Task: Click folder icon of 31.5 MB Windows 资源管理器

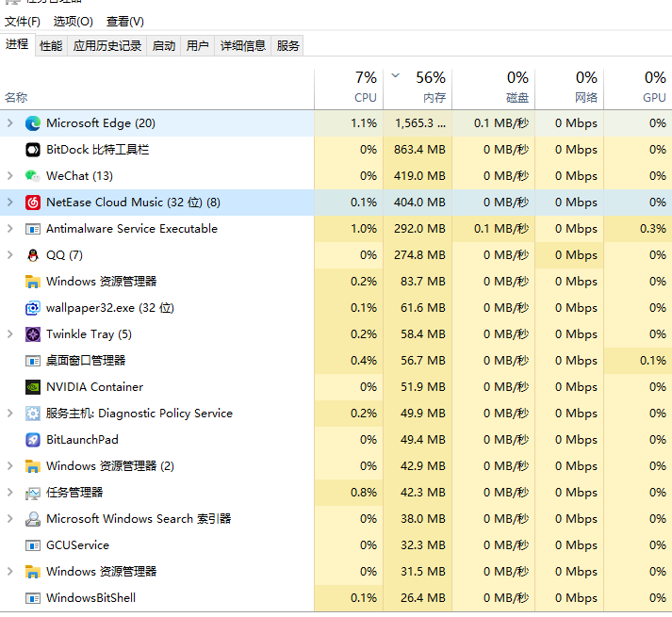Action: click(33, 572)
